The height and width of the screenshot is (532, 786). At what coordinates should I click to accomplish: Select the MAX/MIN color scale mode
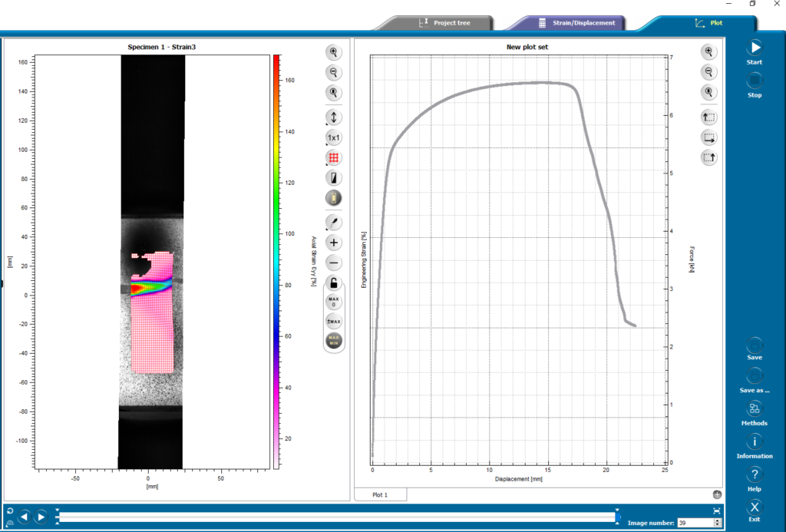pos(334,340)
